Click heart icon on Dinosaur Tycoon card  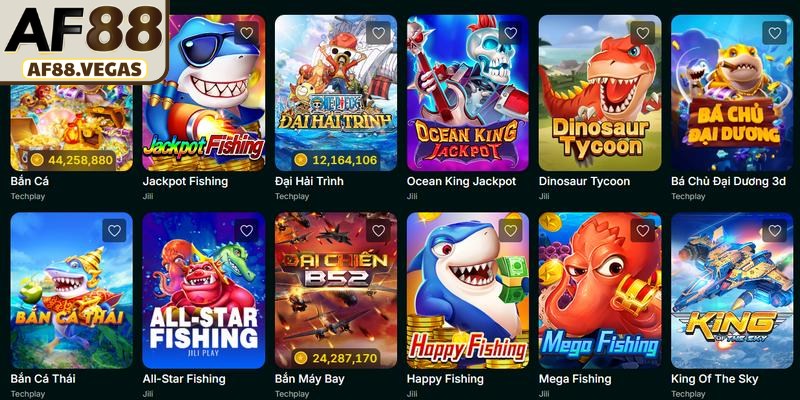pos(642,33)
